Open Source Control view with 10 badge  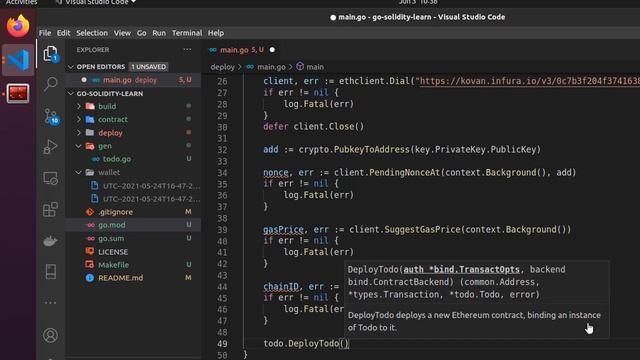click(x=51, y=116)
